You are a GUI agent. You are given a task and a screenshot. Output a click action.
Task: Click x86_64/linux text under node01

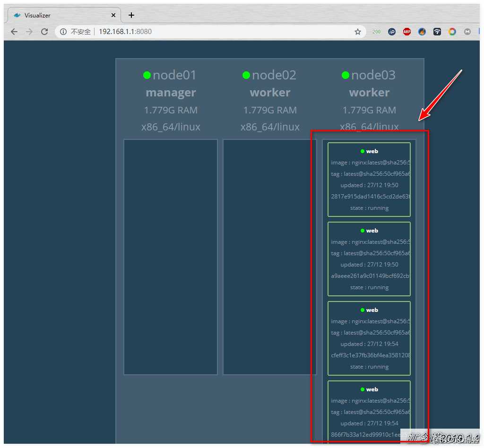click(171, 127)
